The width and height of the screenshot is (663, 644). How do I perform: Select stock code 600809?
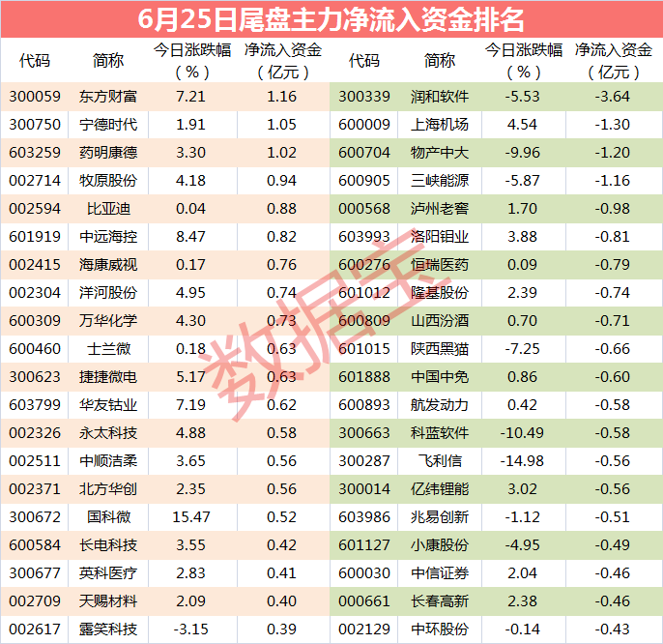[x=364, y=321]
